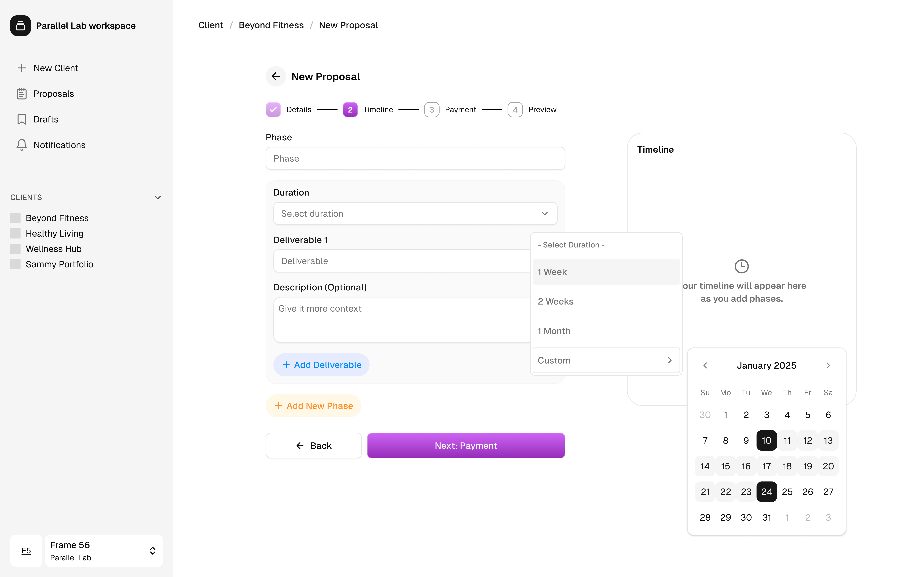The width and height of the screenshot is (924, 577).
Task: Go to previous month in calendar
Action: [x=705, y=365]
